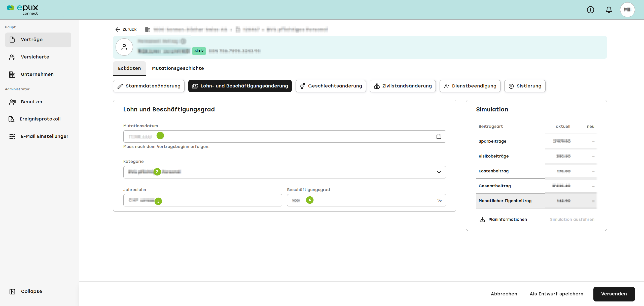Click the user-remove icon on Dienstbeendigung
Image resolution: width=644 pixels, height=306 pixels.
[447, 86]
